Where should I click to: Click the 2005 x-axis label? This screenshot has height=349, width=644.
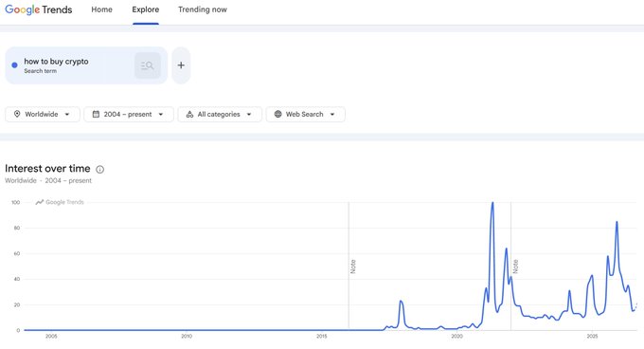[51, 337]
